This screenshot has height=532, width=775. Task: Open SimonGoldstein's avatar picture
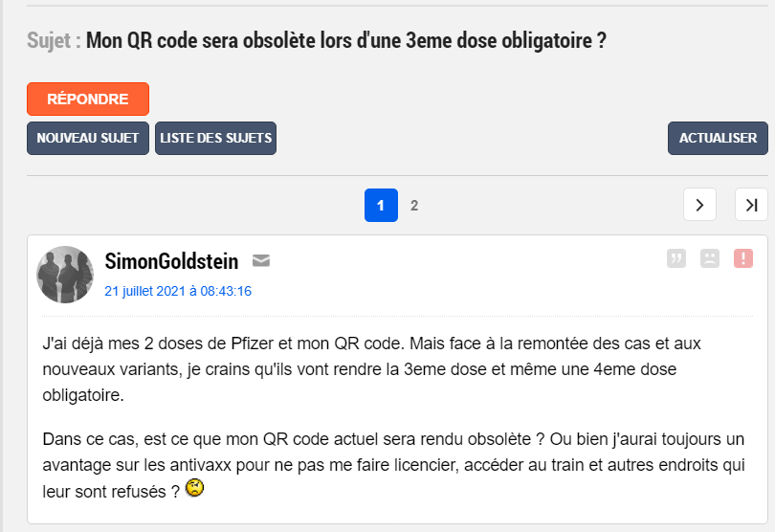tap(65, 274)
